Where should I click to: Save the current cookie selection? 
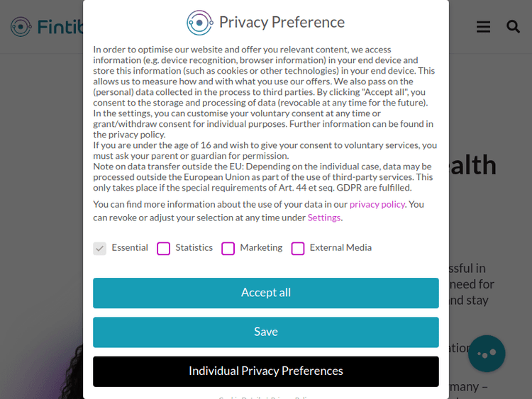click(266, 332)
